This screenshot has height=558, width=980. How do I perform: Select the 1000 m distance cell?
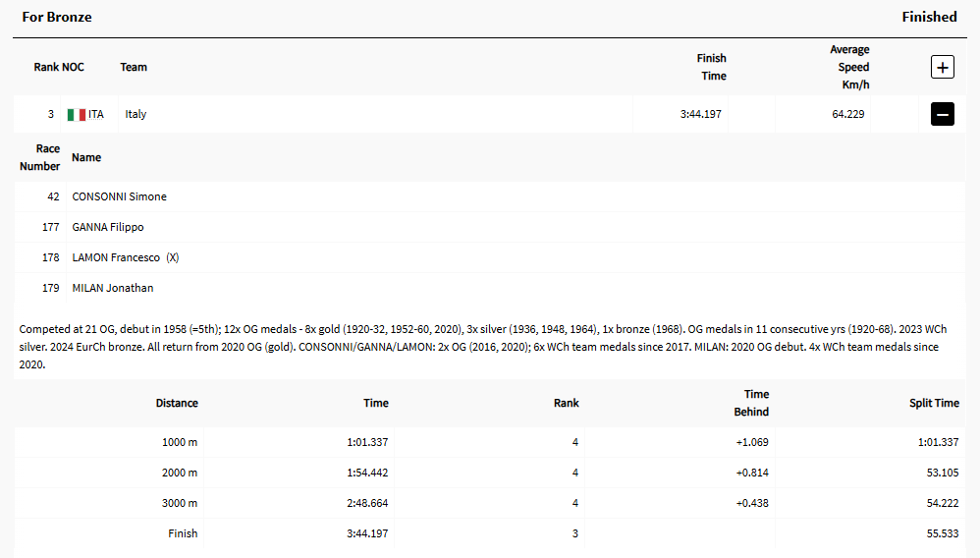coord(180,442)
